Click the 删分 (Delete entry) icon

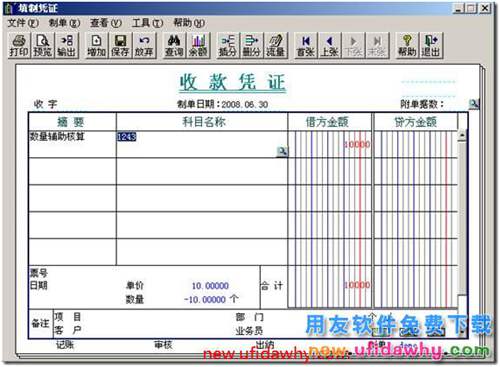click(252, 46)
